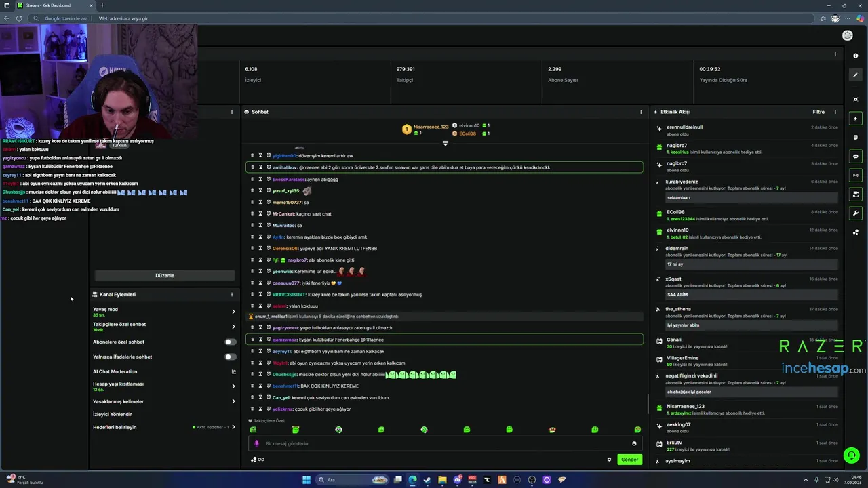The width and height of the screenshot is (868, 488).
Task: Open Steam from the taskbar
Action: 427,480
